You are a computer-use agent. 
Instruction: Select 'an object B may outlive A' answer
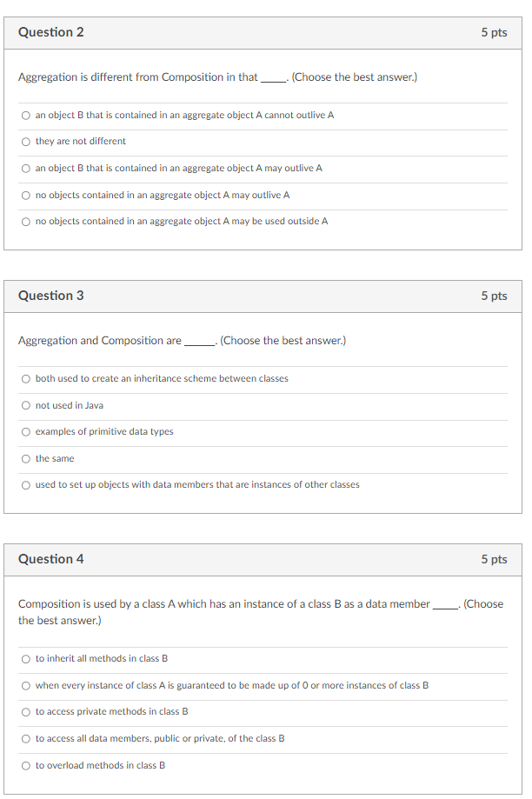pos(26,168)
